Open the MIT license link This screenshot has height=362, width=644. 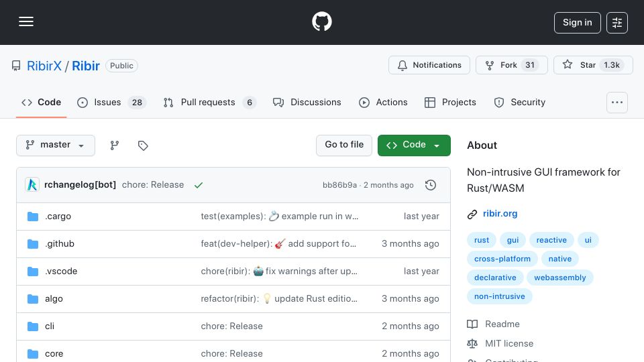coord(500,343)
